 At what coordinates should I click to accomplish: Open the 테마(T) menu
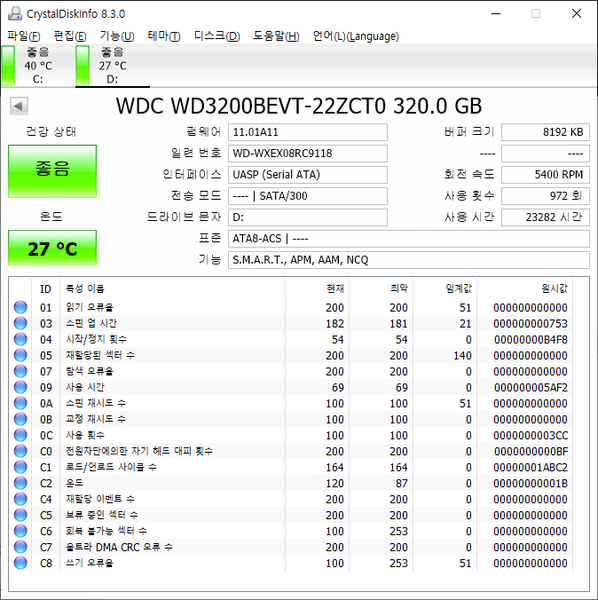164,36
